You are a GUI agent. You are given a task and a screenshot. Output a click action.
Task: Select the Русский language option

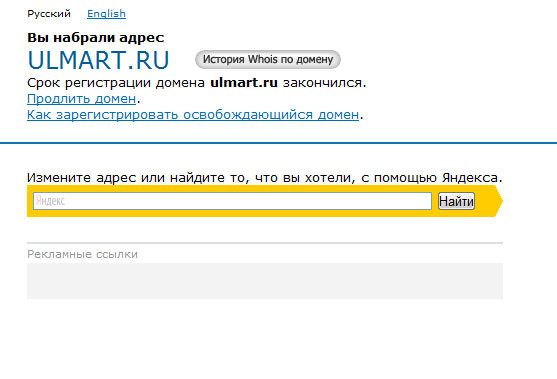49,14
